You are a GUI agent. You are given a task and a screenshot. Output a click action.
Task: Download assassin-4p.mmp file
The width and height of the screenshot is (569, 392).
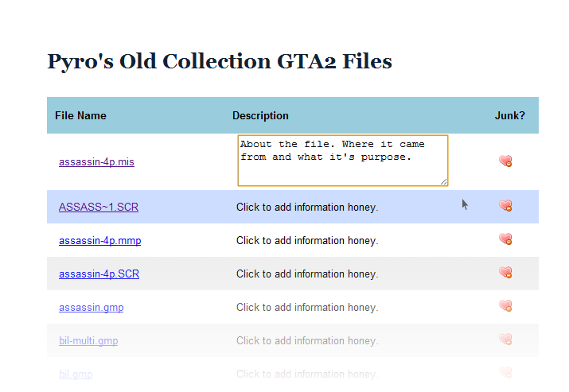point(99,241)
